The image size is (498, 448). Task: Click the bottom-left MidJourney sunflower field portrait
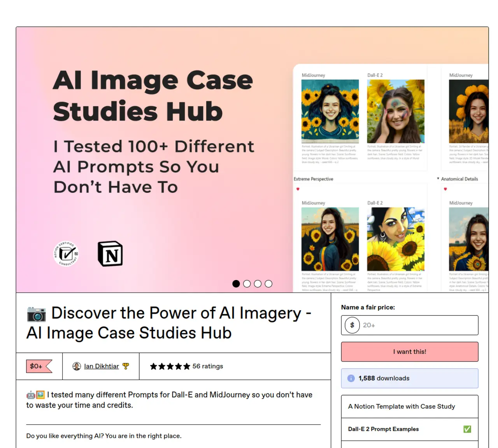(330, 239)
